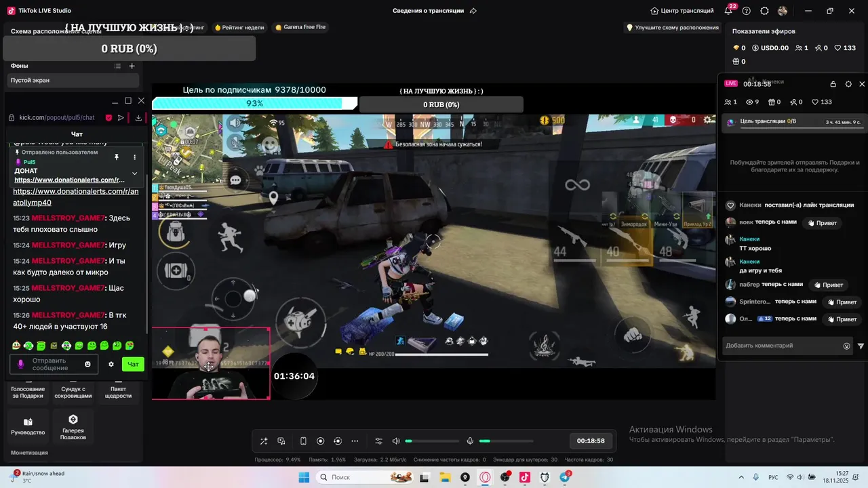Click kick.com popout chat address bar
868x488 pixels.
point(57,117)
